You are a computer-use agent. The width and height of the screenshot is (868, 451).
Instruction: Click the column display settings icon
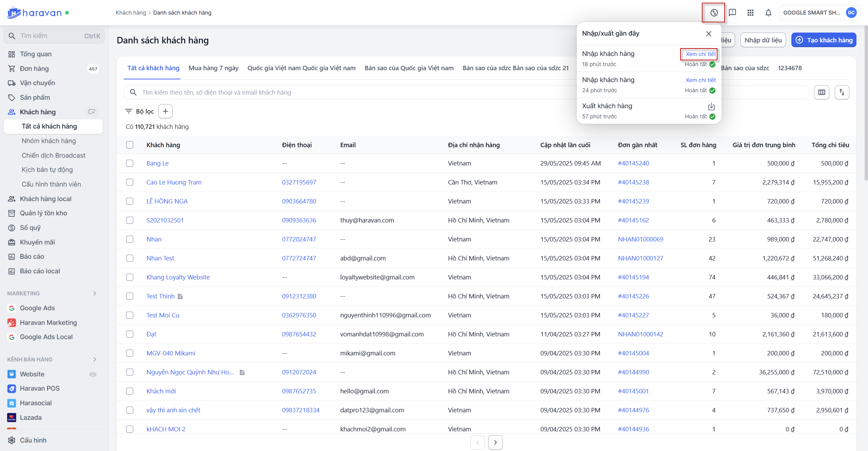[x=822, y=92]
